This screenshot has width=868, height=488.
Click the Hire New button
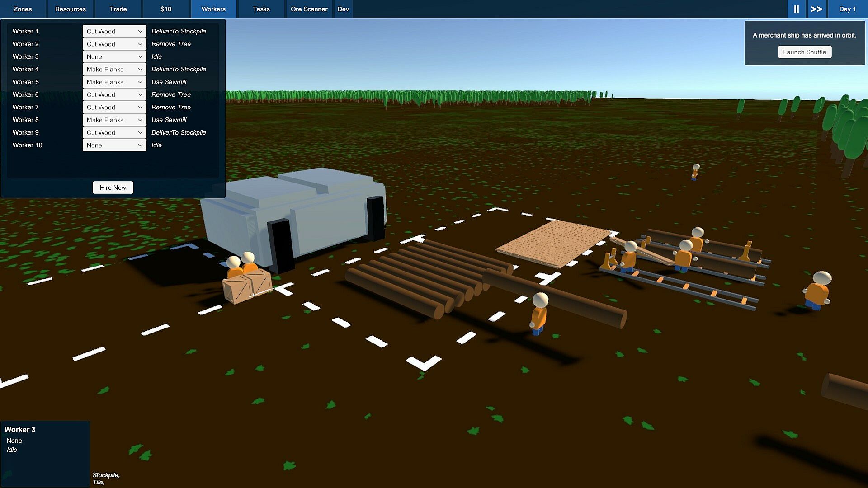[x=113, y=188]
